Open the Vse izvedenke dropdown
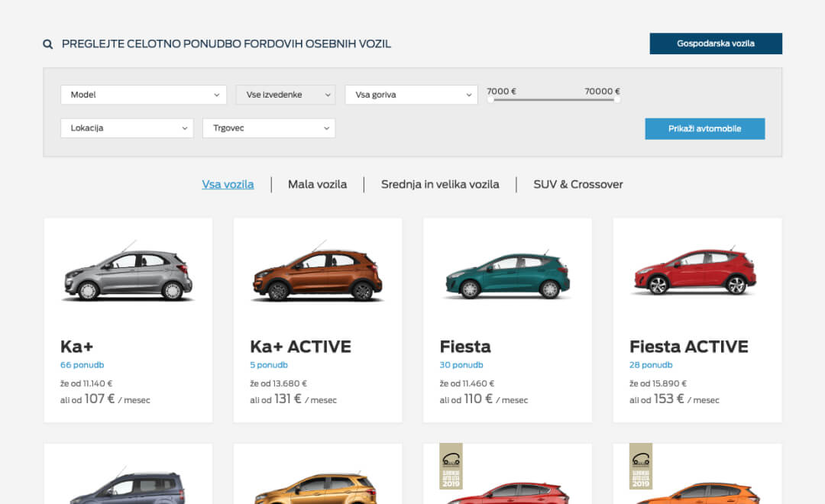Image resolution: width=825 pixels, height=504 pixels. (x=285, y=95)
